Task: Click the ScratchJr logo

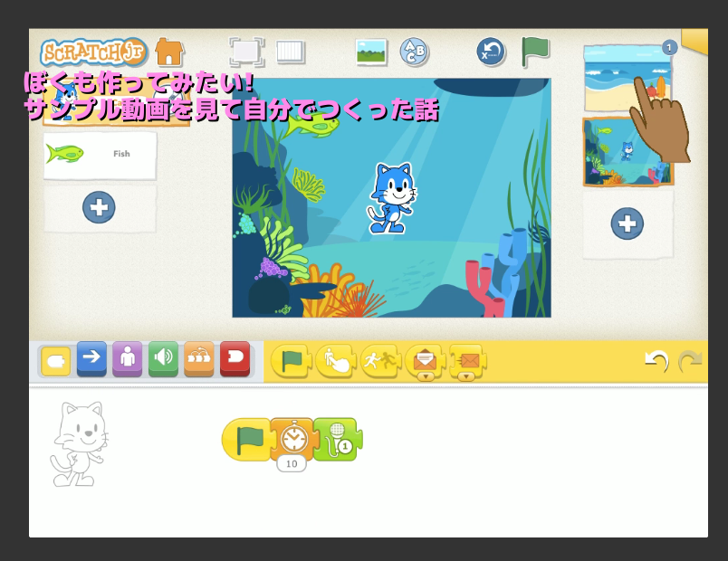Action: pos(94,52)
